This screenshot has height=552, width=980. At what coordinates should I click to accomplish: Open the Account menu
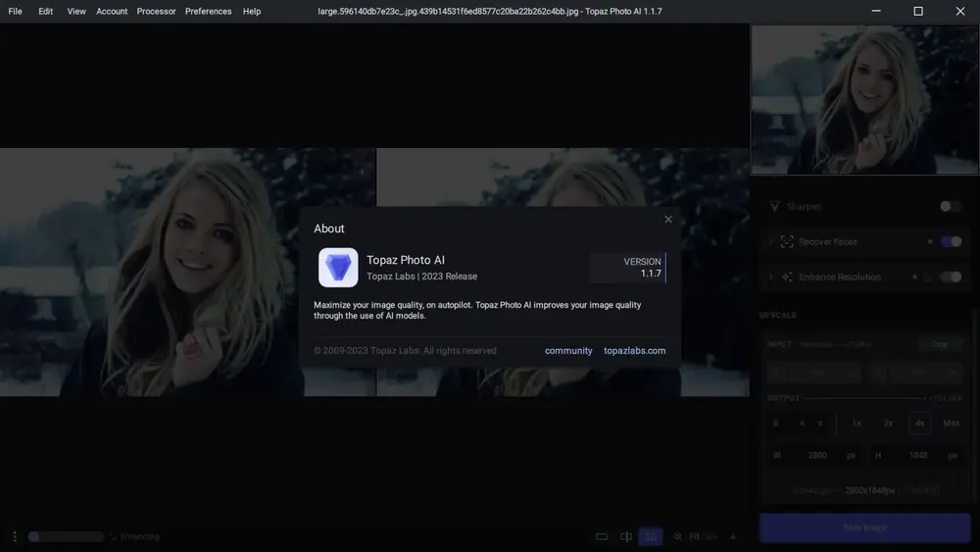[x=112, y=11]
